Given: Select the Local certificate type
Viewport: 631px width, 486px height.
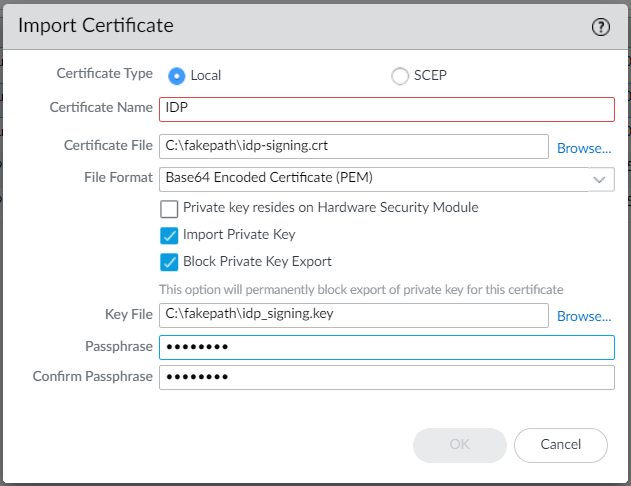Looking at the screenshot, I should pyautogui.click(x=177, y=76).
